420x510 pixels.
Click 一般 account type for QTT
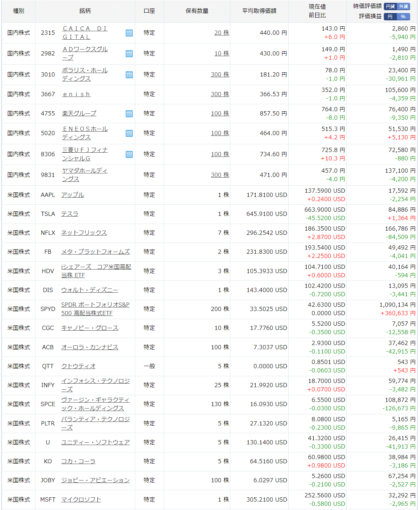click(149, 366)
